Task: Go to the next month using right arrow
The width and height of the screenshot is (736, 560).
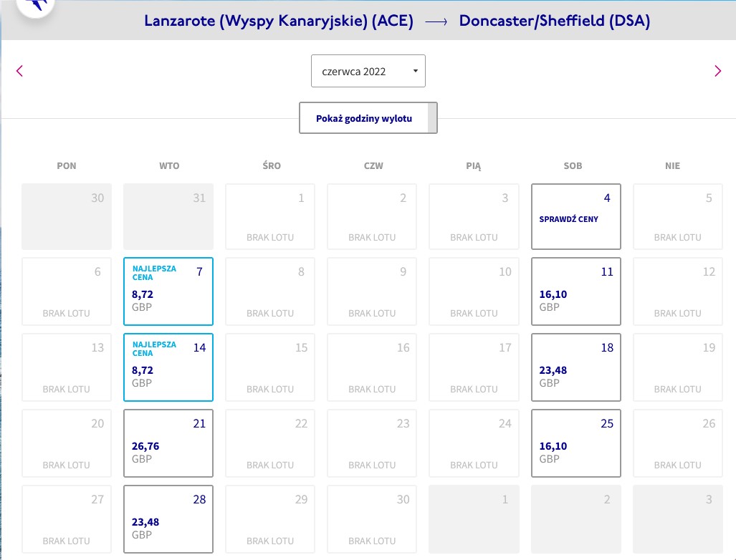Action: coord(717,71)
